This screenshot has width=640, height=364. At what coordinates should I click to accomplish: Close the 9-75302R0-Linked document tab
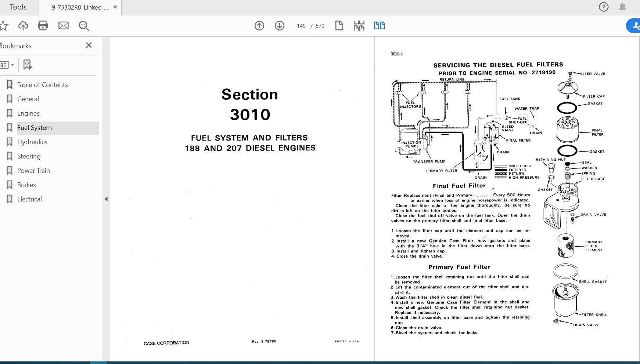pos(115,7)
